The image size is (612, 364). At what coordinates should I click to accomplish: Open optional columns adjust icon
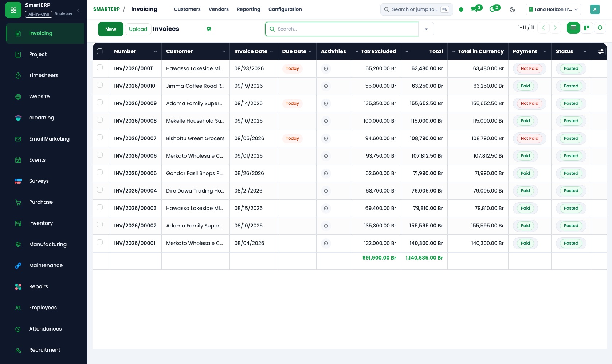pyautogui.click(x=600, y=52)
